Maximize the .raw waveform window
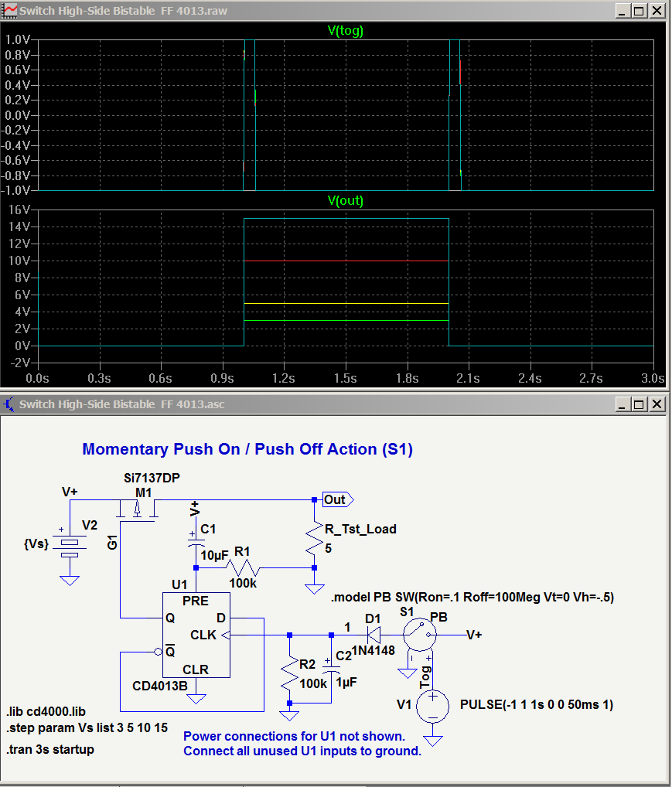Screen dimensions: 672x787 (640, 11)
